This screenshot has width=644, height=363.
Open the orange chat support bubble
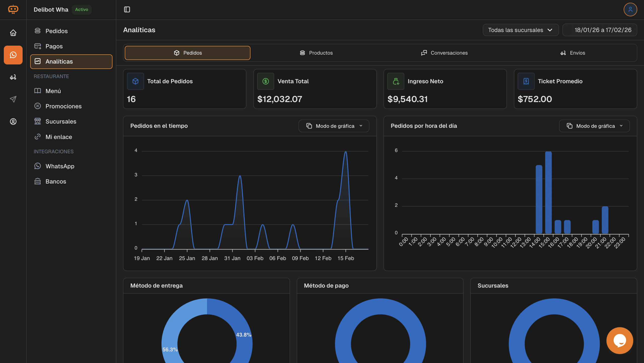click(620, 341)
